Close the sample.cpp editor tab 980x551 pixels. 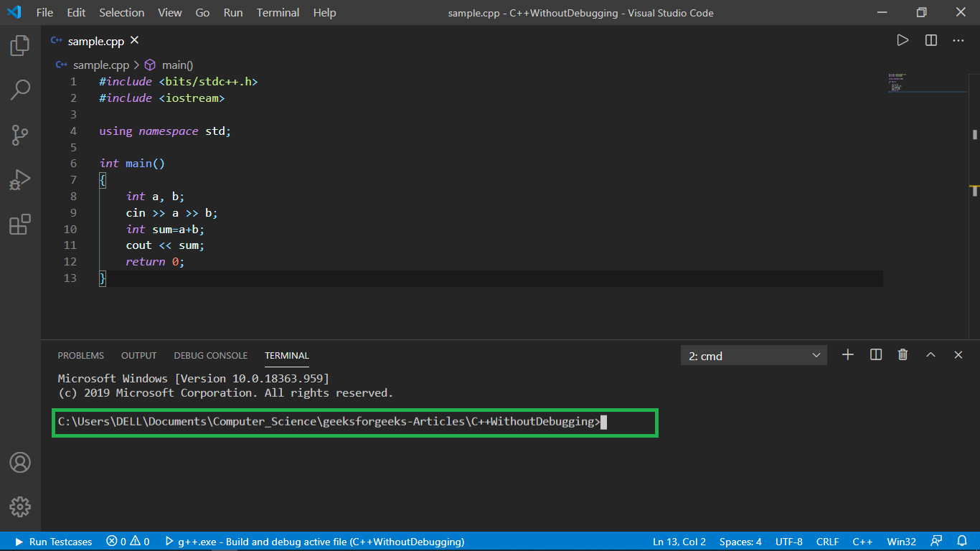pyautogui.click(x=135, y=41)
